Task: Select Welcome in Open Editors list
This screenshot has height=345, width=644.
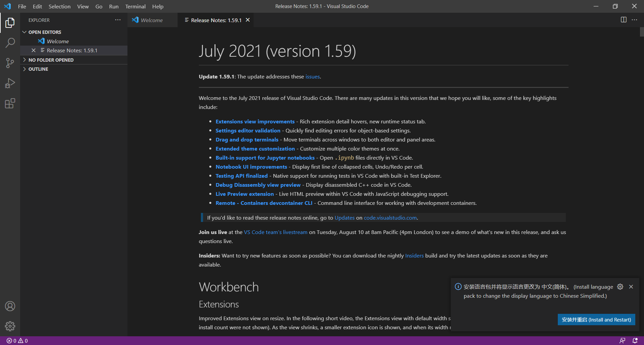Action: point(74,41)
